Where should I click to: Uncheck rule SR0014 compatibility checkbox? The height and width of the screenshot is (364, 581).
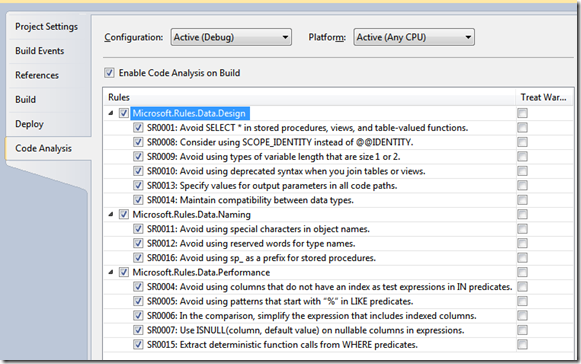tap(138, 200)
